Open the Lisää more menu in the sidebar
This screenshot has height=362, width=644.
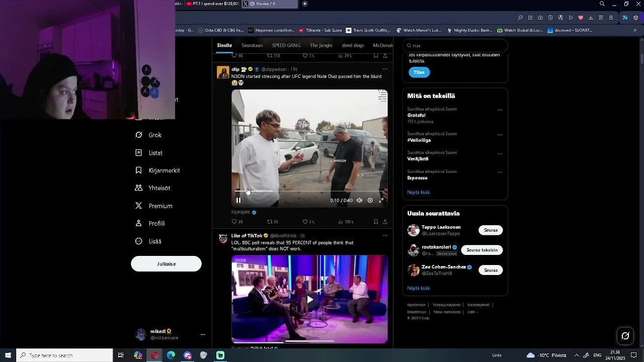[x=148, y=241]
